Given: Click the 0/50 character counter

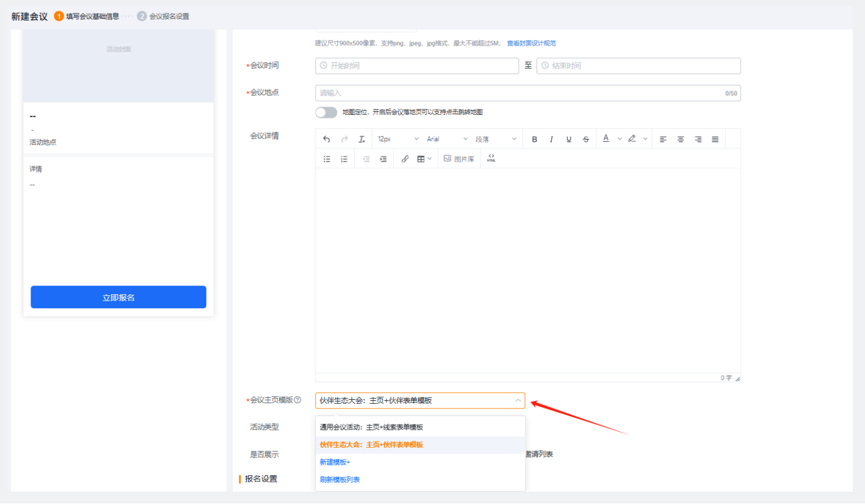Looking at the screenshot, I should 731,93.
